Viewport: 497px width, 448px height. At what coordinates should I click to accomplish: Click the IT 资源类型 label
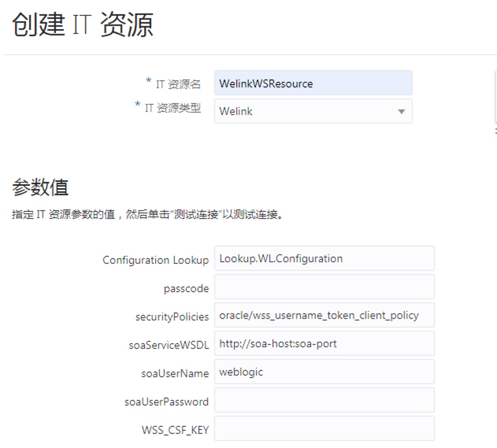pyautogui.click(x=172, y=108)
